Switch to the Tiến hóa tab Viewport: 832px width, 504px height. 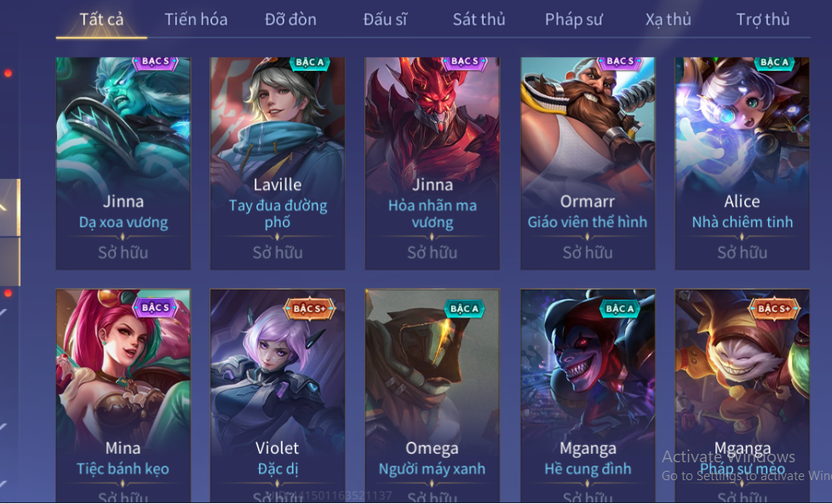pyautogui.click(x=196, y=20)
